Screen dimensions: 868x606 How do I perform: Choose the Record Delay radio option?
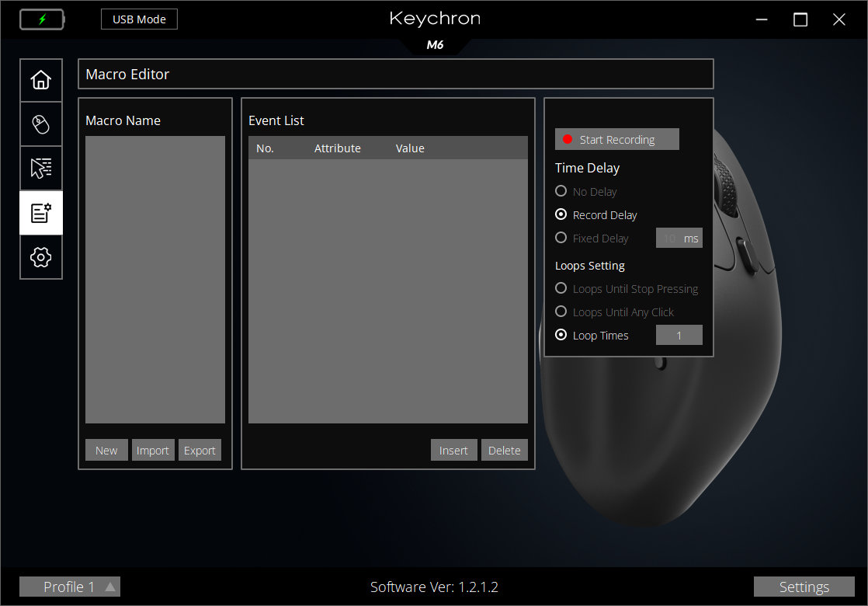561,215
